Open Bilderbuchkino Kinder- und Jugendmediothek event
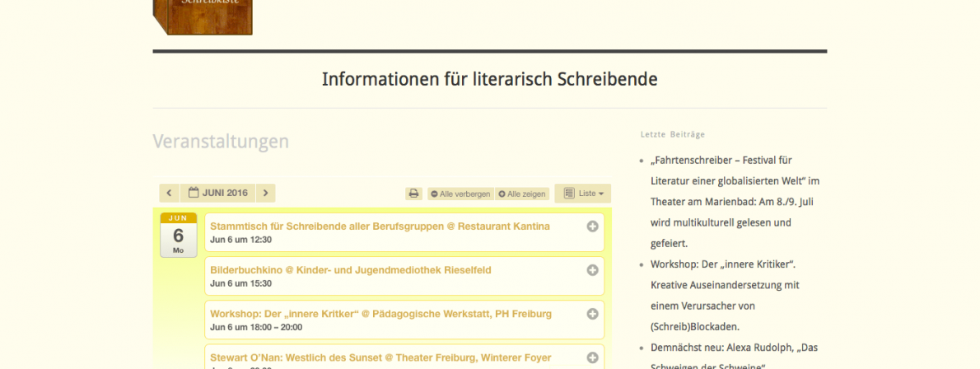This screenshot has width=980, height=369. pos(350,270)
